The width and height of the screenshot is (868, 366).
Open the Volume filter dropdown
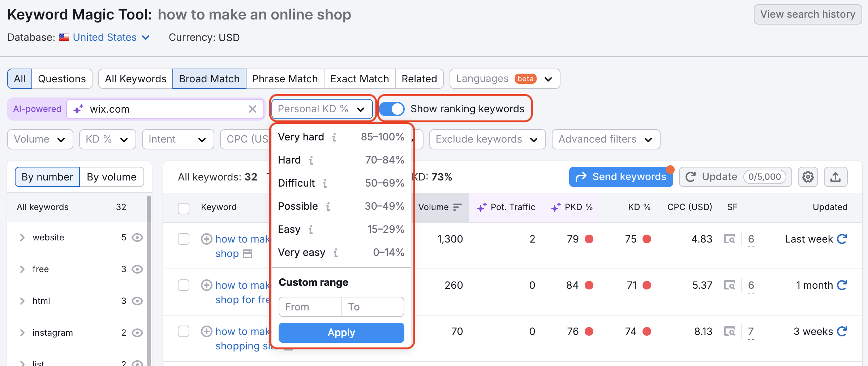(40, 139)
